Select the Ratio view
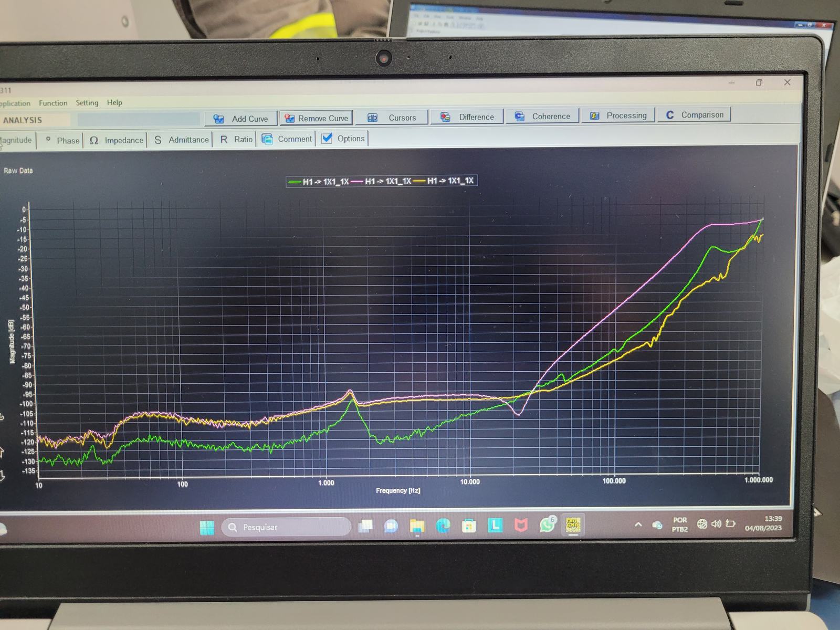Viewport: 840px width, 630px height. tap(236, 139)
